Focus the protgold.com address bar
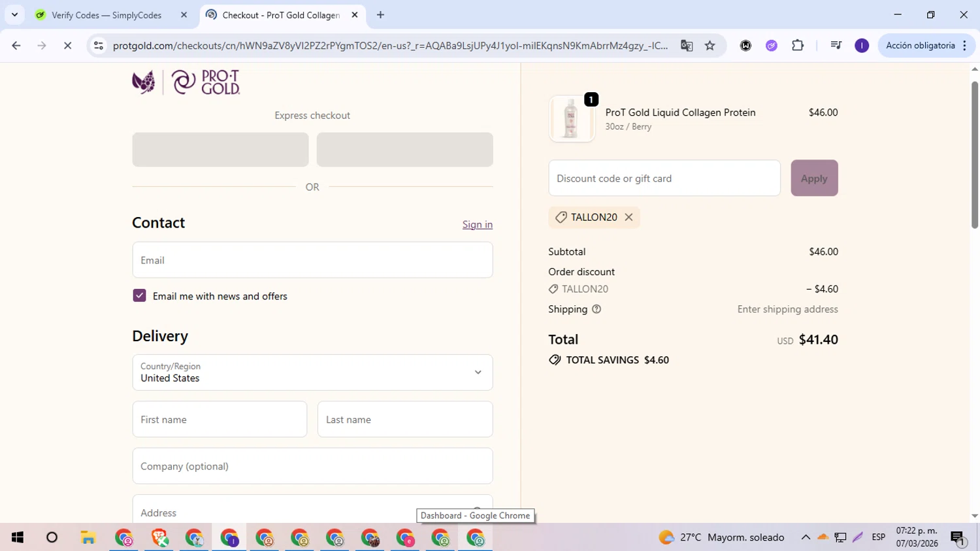The height and width of the screenshot is (551, 980). click(x=390, y=46)
